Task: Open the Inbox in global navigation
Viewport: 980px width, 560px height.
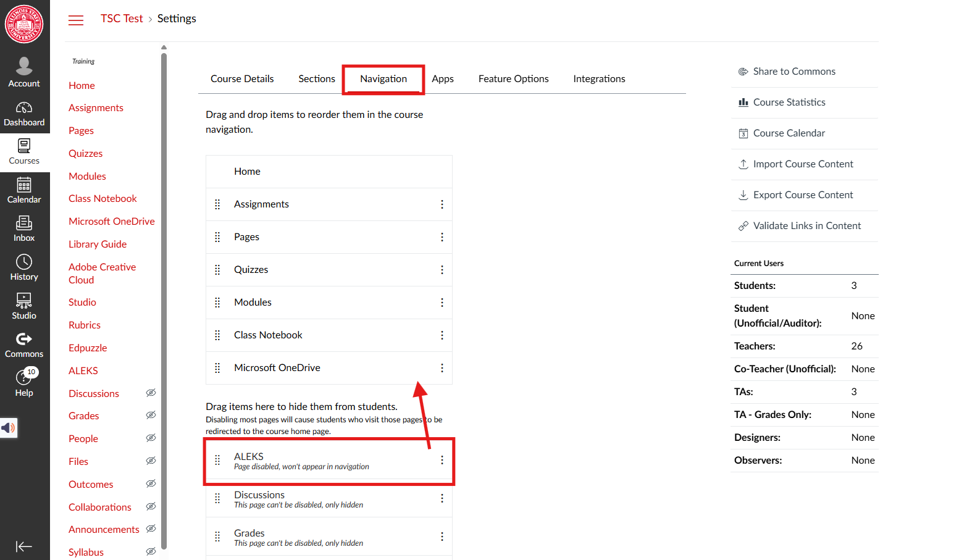Action: [24, 229]
